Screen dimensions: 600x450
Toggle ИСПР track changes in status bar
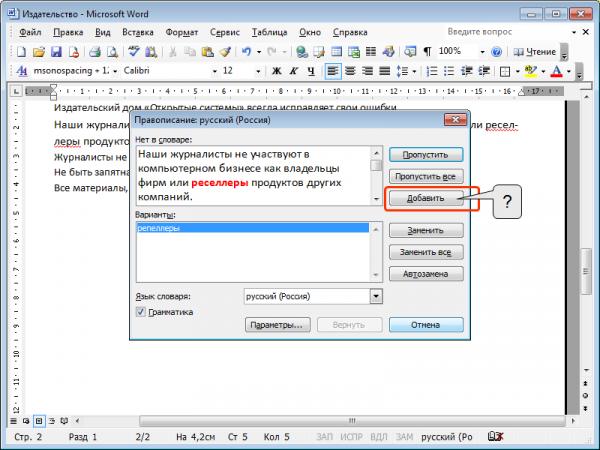coord(351,437)
